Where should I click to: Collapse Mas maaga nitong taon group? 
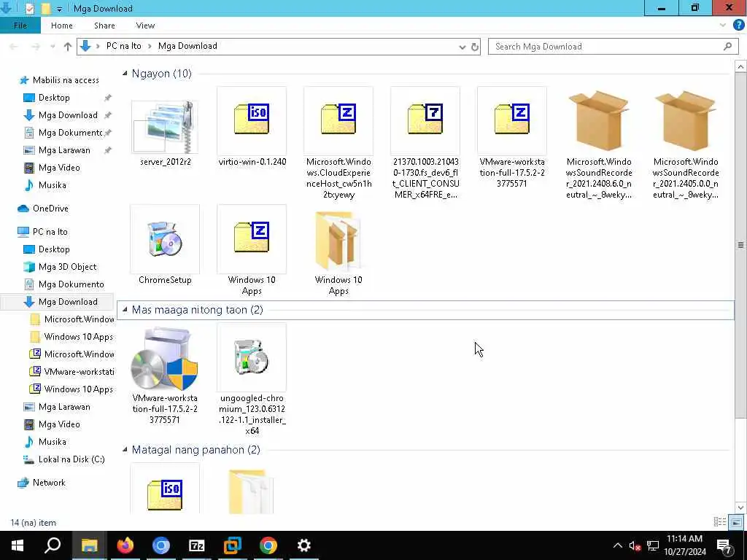click(x=125, y=309)
